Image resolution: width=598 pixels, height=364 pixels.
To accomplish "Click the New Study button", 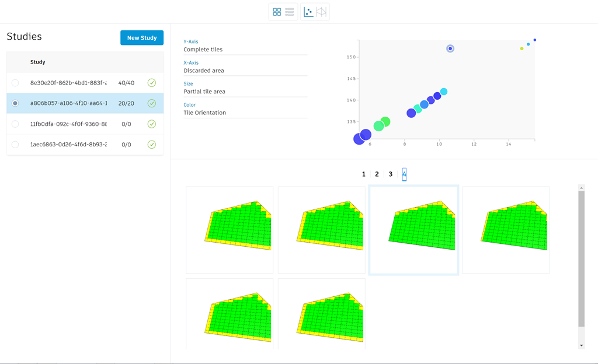I will click(x=142, y=38).
